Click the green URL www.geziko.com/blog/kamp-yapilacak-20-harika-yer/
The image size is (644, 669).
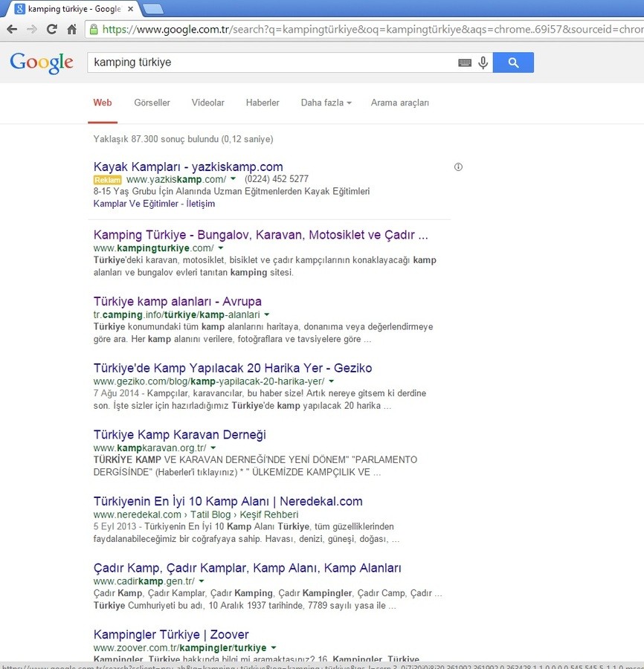(x=209, y=381)
